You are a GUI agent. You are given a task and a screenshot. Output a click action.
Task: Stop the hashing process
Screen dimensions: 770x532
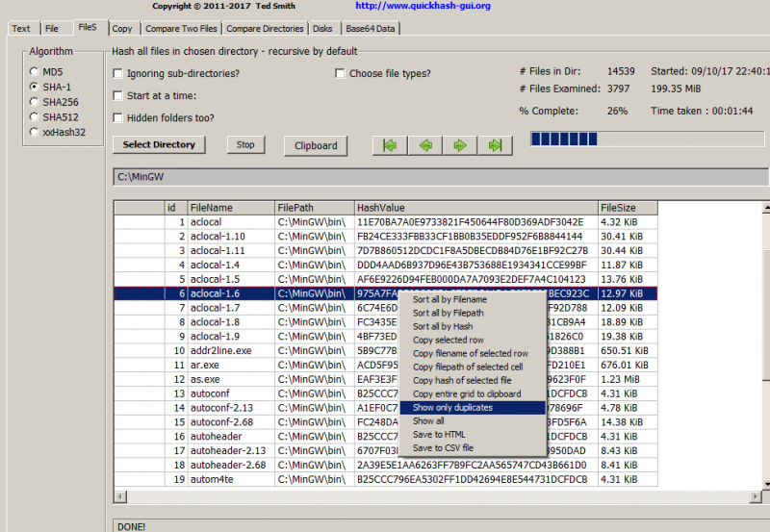click(245, 145)
